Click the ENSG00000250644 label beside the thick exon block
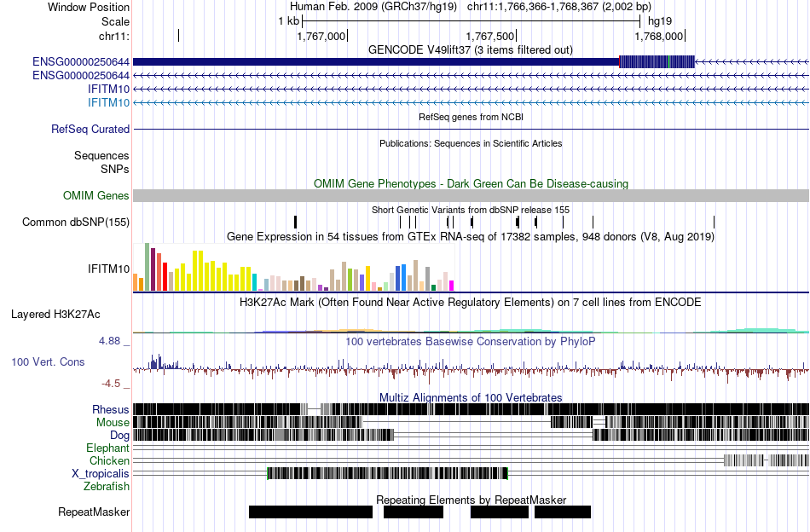This screenshot has height=532, width=810. tap(81, 62)
